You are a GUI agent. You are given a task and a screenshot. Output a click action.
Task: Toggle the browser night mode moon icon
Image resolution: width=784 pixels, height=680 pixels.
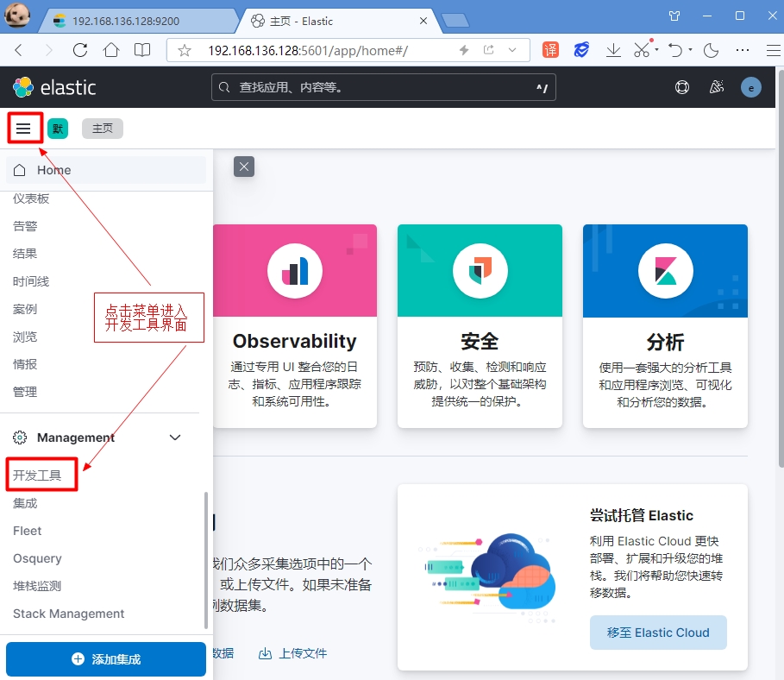pyautogui.click(x=712, y=50)
